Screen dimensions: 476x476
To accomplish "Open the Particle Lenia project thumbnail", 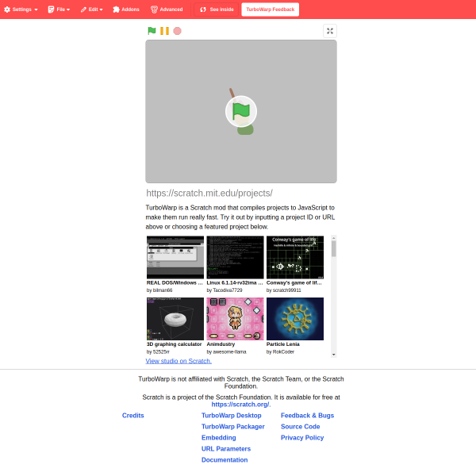I will click(295, 319).
